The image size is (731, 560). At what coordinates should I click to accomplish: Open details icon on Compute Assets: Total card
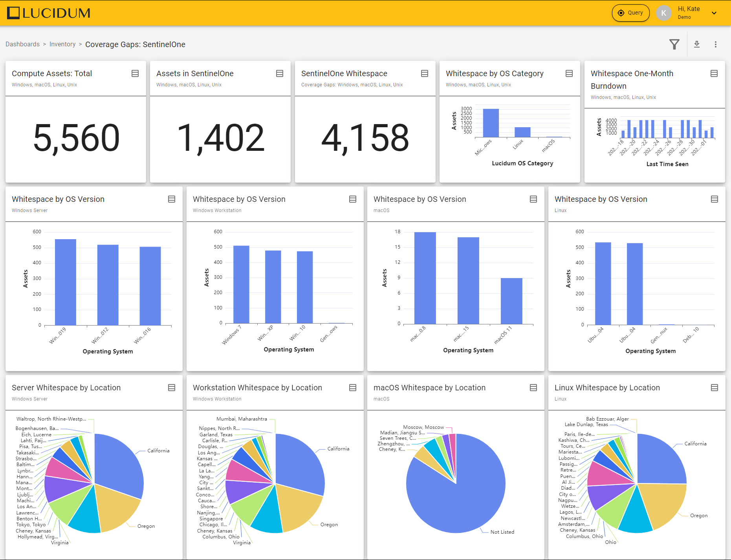(135, 73)
